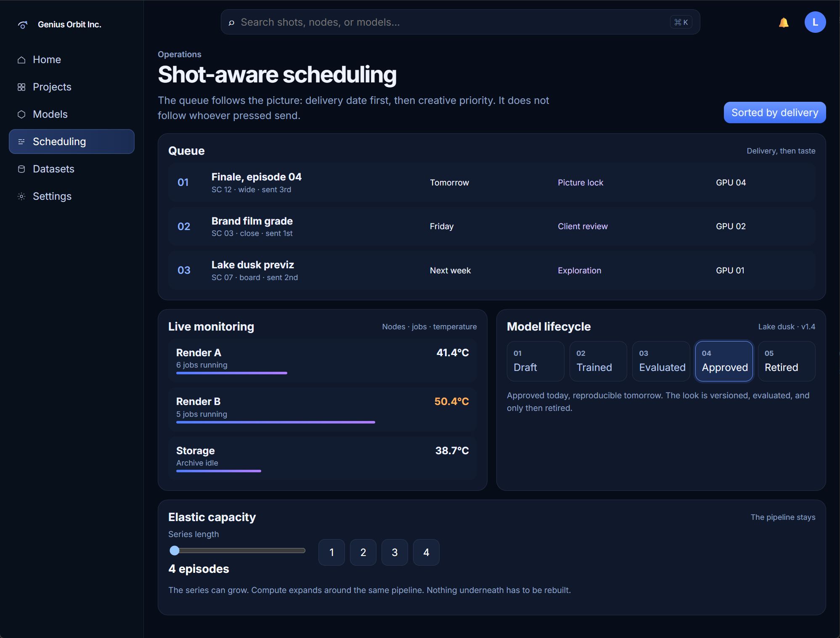
Task: Focus the search shots, nodes, models field
Action: (460, 22)
